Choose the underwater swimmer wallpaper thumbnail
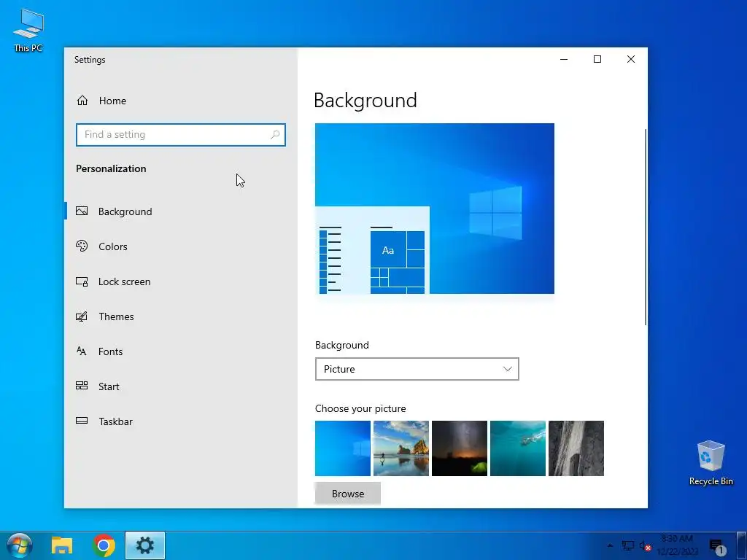This screenshot has height=560, width=747. point(518,448)
